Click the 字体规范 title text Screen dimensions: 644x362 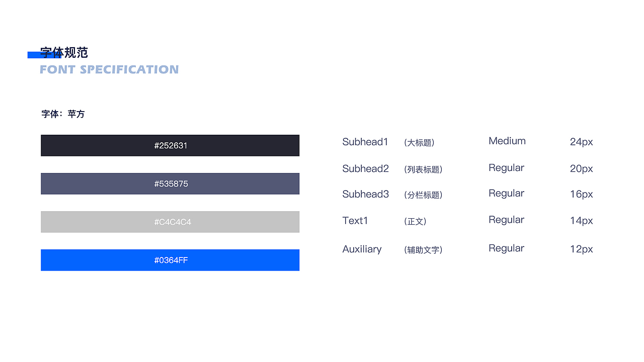click(x=64, y=52)
